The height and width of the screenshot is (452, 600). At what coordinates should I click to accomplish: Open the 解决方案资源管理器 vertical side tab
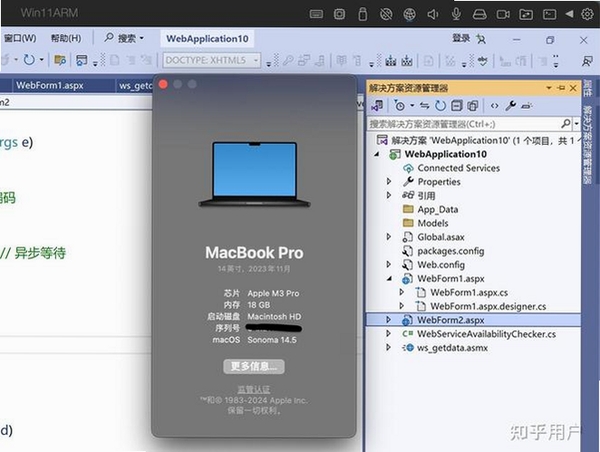pos(587,145)
